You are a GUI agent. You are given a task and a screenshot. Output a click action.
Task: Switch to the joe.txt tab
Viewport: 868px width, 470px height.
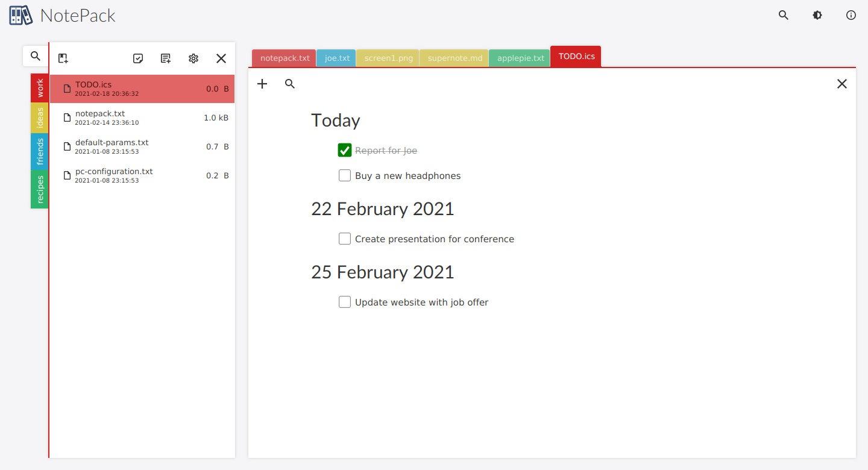point(337,58)
